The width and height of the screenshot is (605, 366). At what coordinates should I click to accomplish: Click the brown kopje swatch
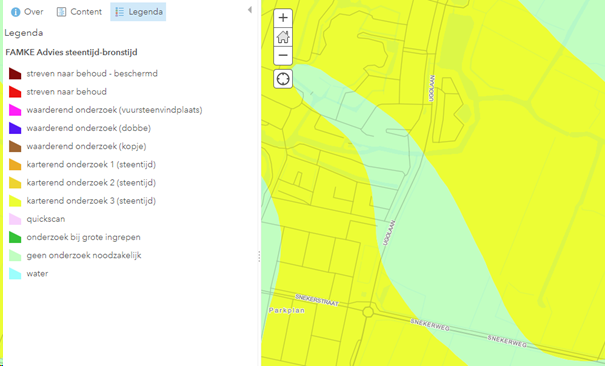(15, 146)
